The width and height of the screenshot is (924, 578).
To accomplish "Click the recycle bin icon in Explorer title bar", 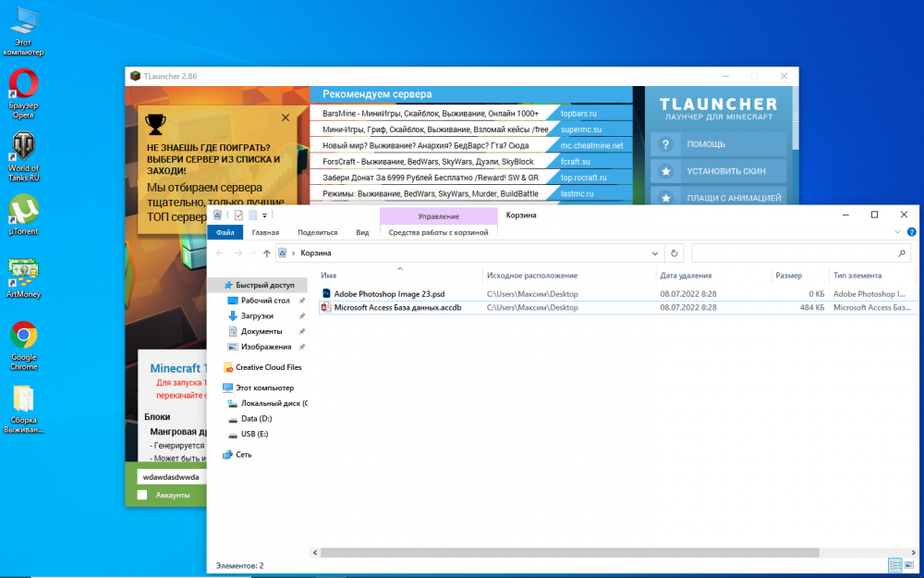I will (x=217, y=215).
